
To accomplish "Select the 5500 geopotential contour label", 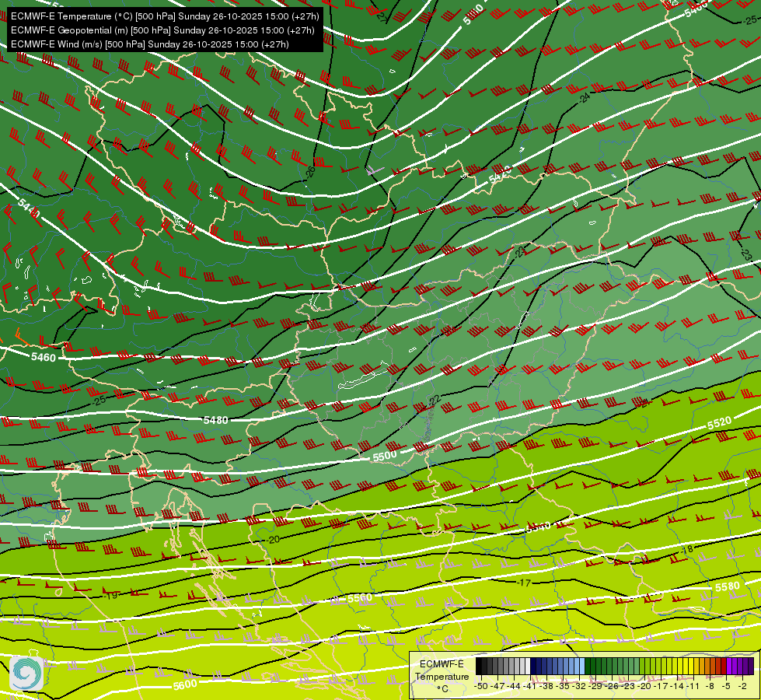I will coord(385,456).
